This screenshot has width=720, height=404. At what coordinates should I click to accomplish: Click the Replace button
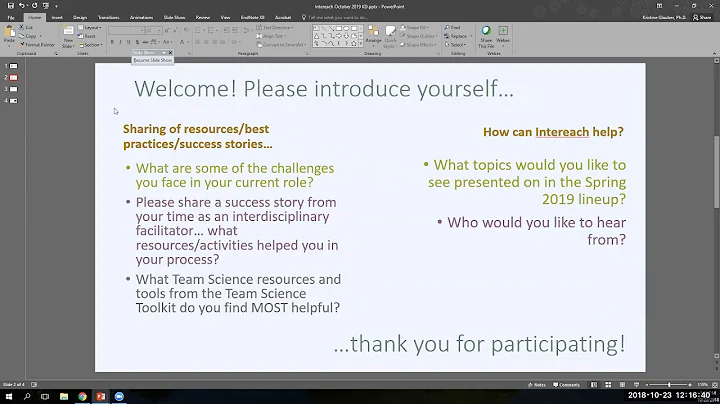click(457, 36)
